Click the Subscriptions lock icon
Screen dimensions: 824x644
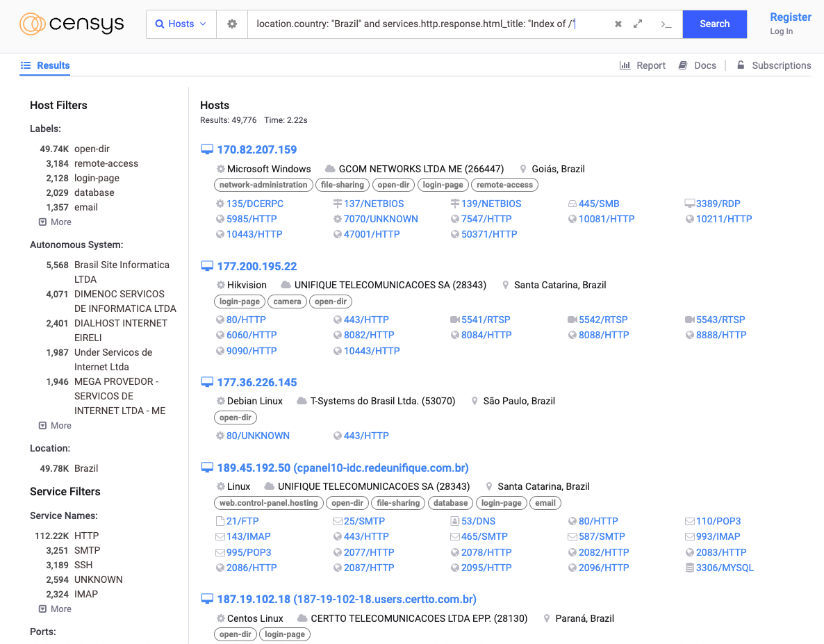click(741, 65)
